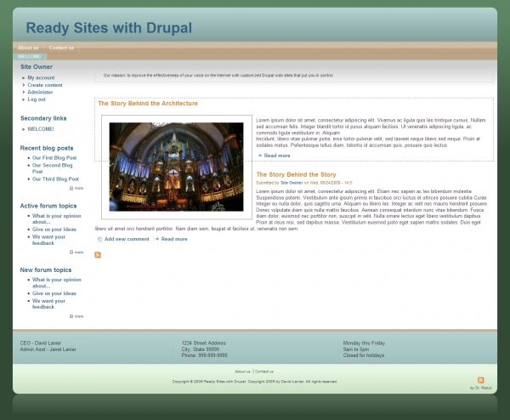Open the My account link
510x420 pixels.
tap(41, 77)
